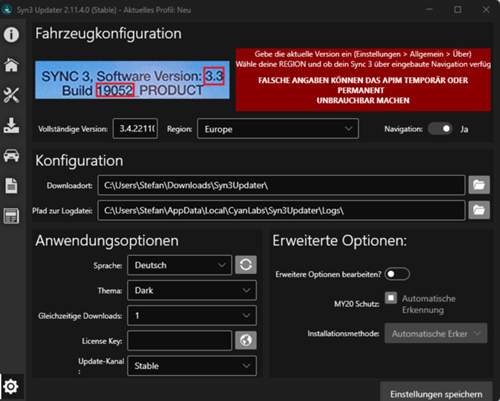This screenshot has height=401, width=500.
Task: Close the Syn3 Updater window
Action: point(486,10)
